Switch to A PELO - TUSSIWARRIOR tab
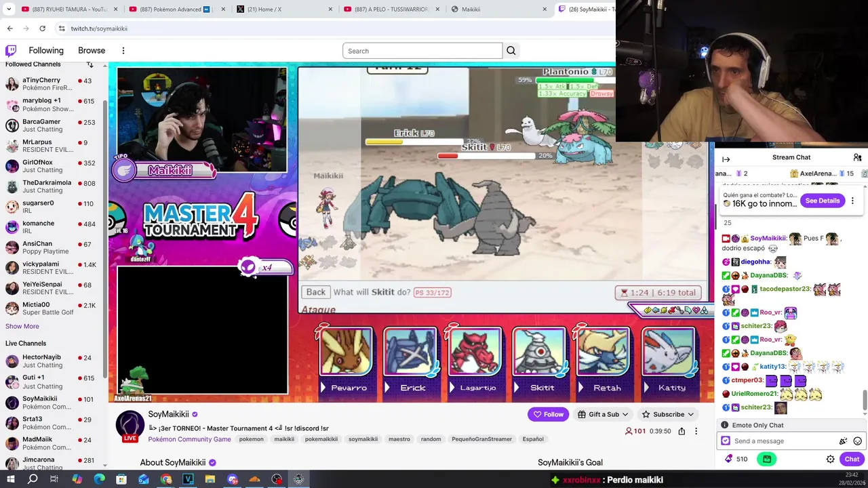The height and width of the screenshot is (488, 868). [391, 9]
